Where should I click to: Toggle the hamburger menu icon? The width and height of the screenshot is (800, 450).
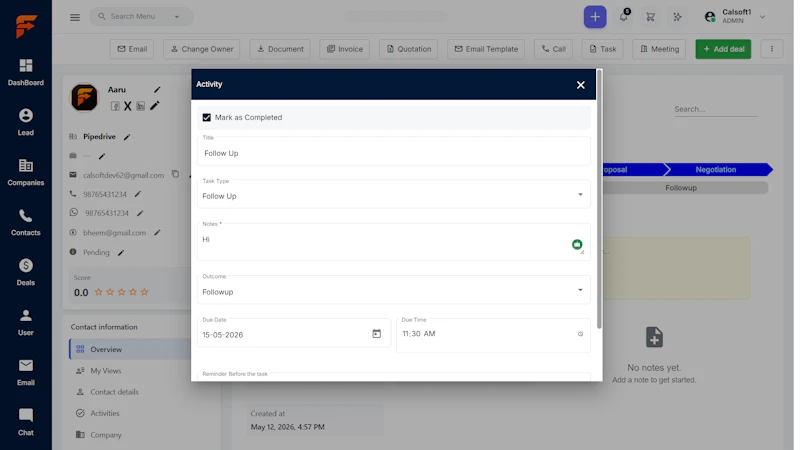click(75, 17)
